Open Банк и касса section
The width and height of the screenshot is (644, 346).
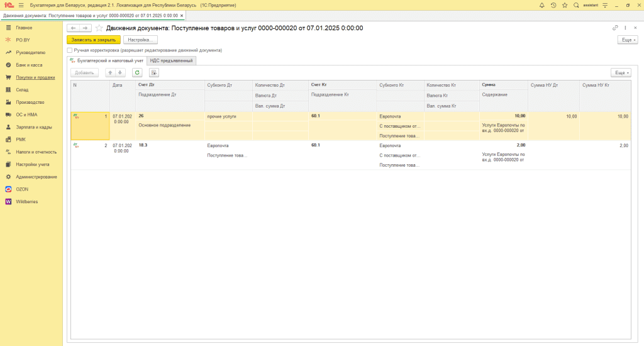[x=29, y=65]
